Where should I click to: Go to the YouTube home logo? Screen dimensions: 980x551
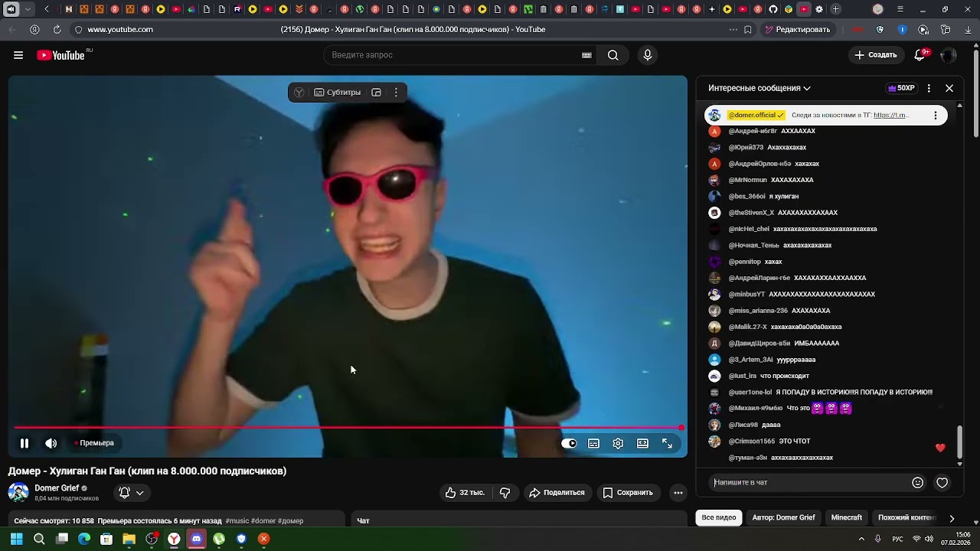coord(60,55)
